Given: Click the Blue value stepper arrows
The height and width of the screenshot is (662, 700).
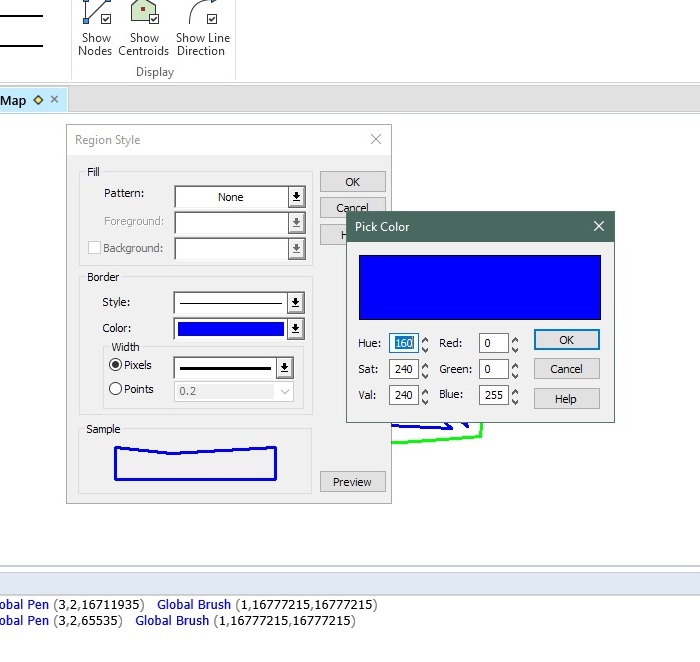Looking at the screenshot, I should point(515,395).
